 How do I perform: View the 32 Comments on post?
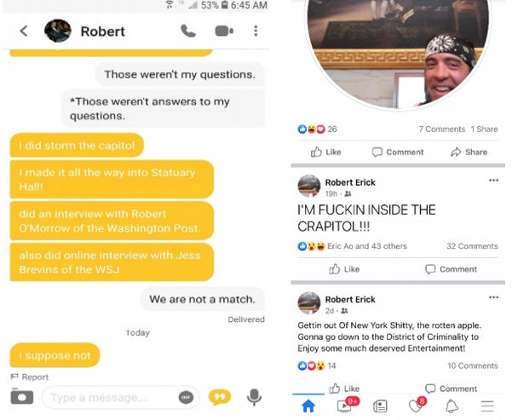click(x=472, y=246)
